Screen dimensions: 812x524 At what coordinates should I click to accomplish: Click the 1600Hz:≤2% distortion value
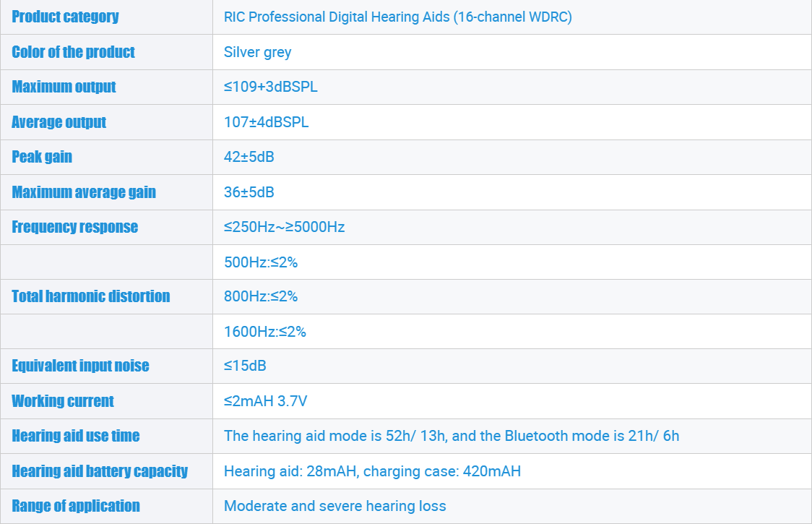tap(264, 332)
